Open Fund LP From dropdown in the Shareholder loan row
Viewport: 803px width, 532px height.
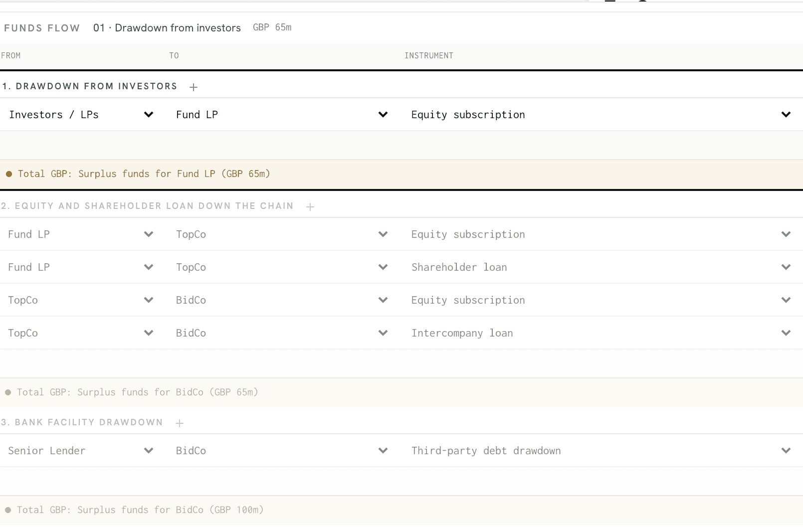81,267
